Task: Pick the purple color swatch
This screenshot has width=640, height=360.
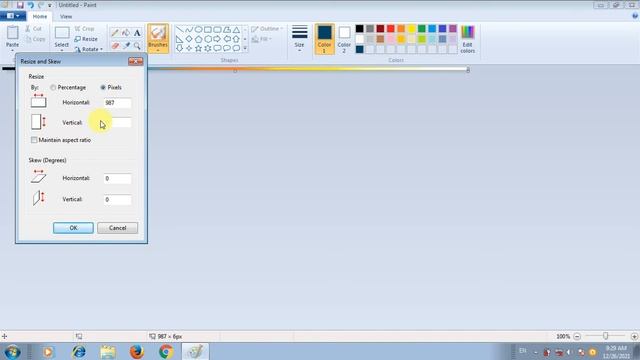Action: (453, 29)
